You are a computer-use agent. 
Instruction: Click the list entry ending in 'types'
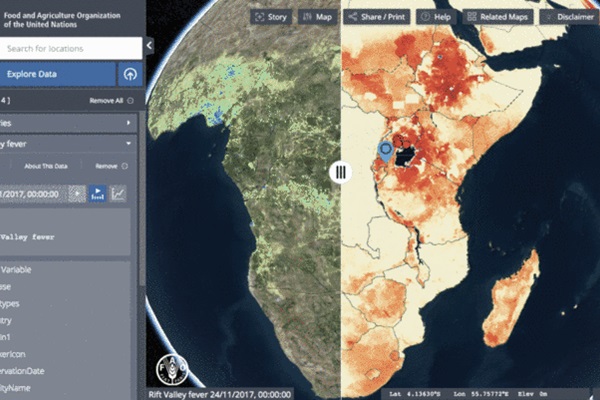[x=10, y=304]
